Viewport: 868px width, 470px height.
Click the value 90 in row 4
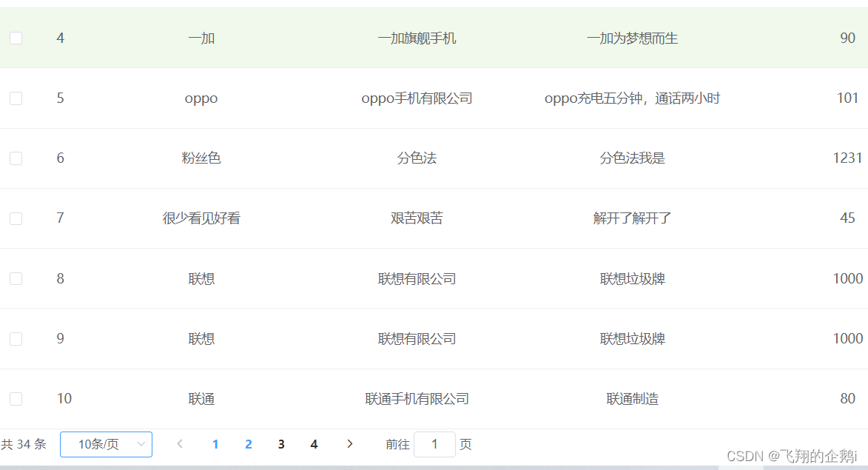pyautogui.click(x=847, y=38)
